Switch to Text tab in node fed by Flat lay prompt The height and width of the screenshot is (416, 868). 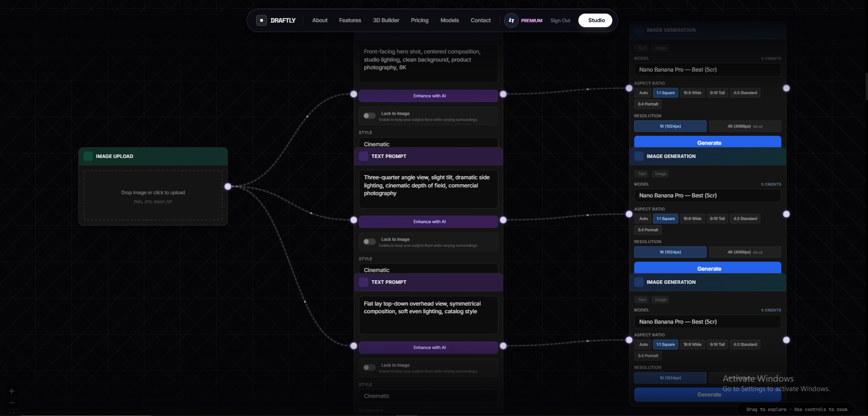pos(642,300)
